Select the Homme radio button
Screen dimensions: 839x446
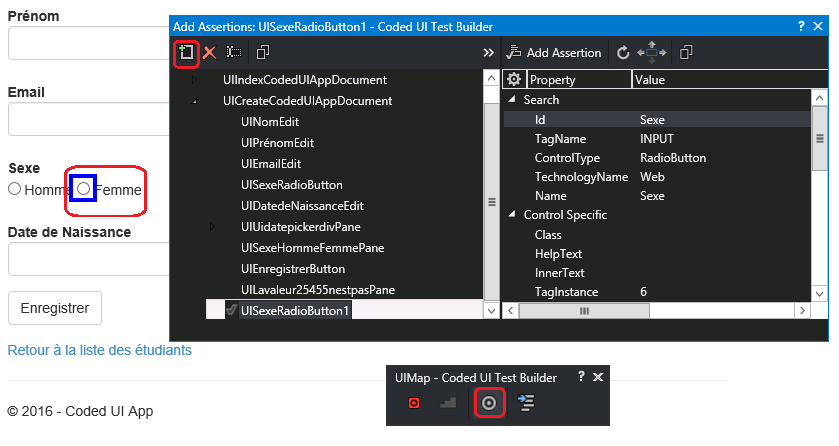tap(14, 189)
